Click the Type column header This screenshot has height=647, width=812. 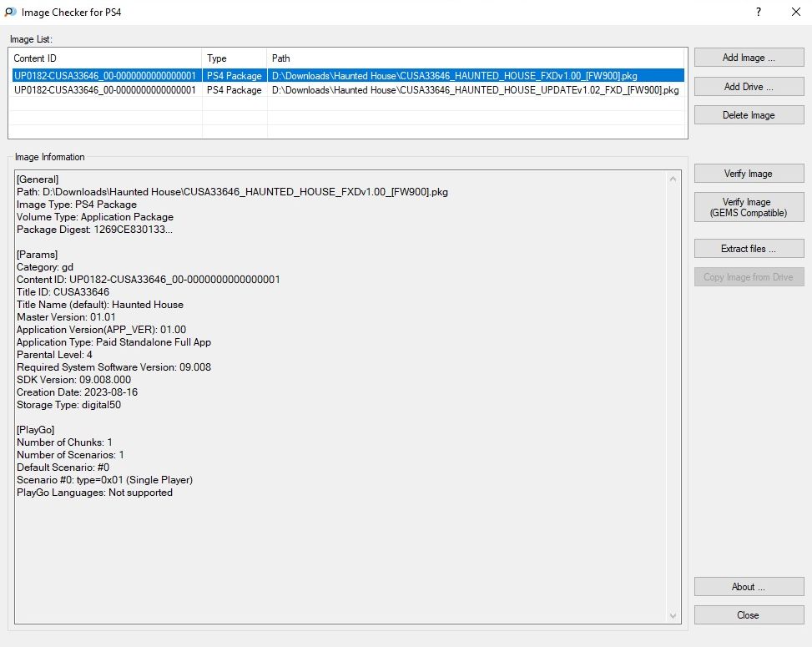(x=235, y=58)
